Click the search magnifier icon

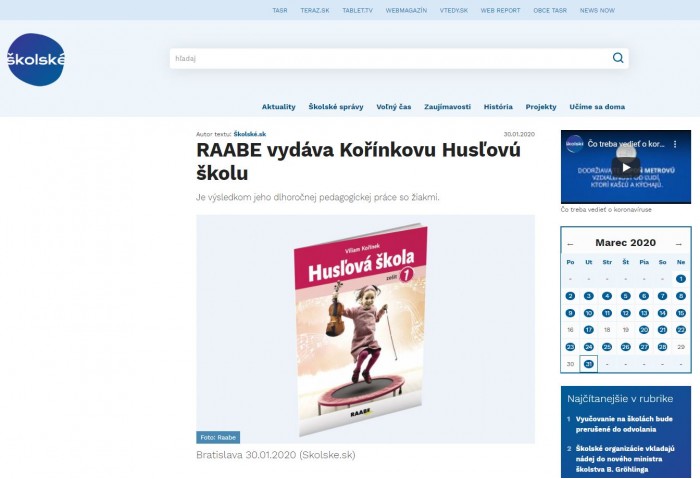(618, 58)
